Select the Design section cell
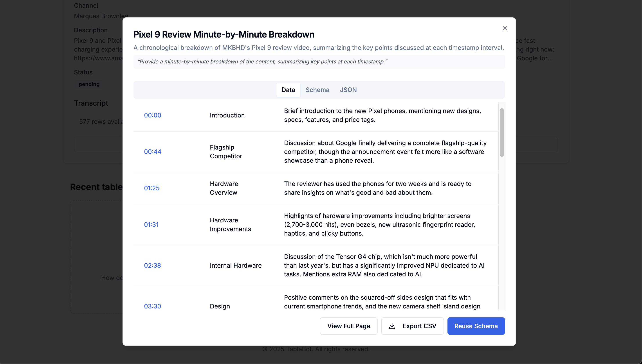This screenshot has width=642, height=364. coord(220,306)
